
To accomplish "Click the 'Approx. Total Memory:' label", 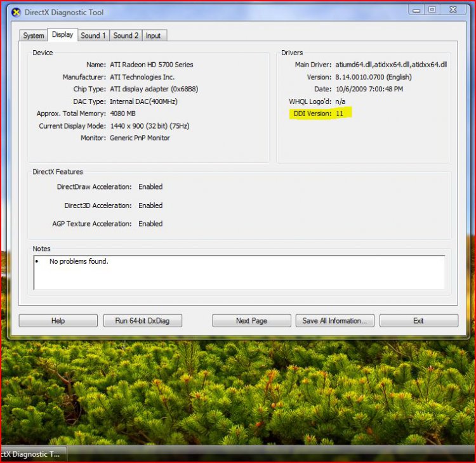I will click(71, 114).
